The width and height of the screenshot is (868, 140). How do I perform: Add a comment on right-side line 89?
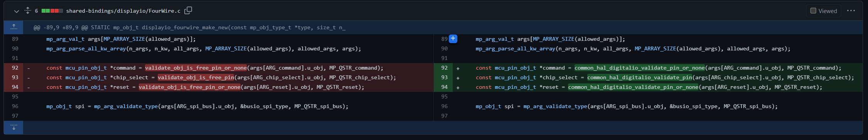(x=453, y=39)
